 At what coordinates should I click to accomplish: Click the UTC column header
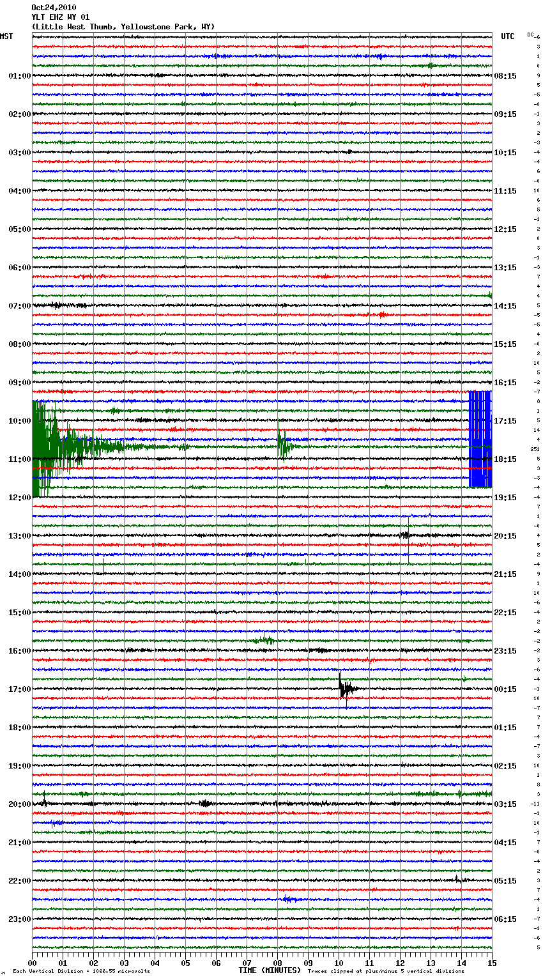tap(507, 36)
